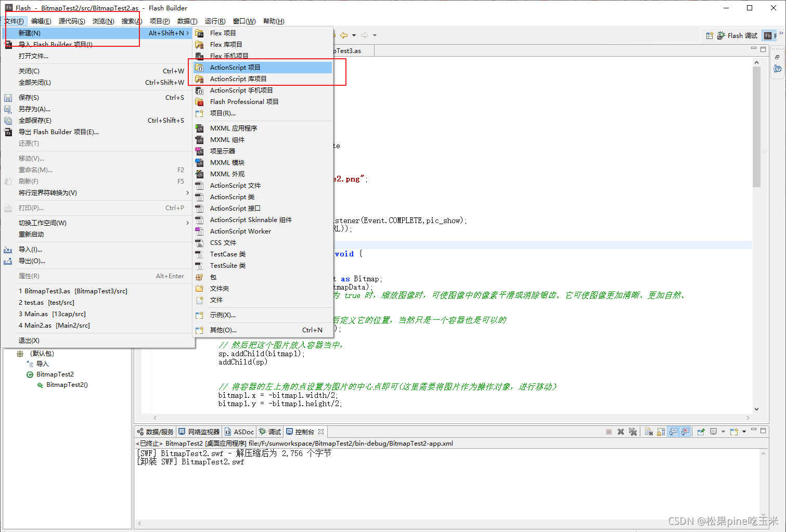The image size is (786, 532).
Task: Click the remove all terminated launches icon
Action: 633,432
